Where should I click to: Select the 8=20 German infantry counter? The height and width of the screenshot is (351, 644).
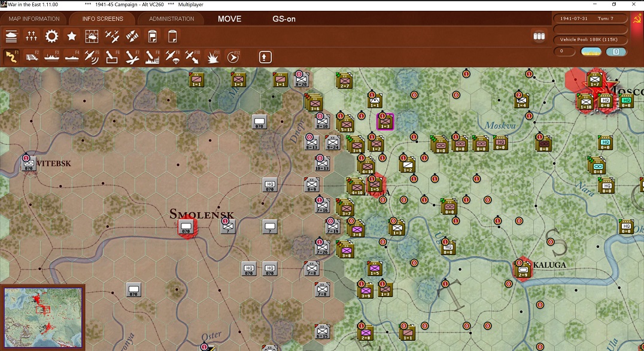click(301, 80)
